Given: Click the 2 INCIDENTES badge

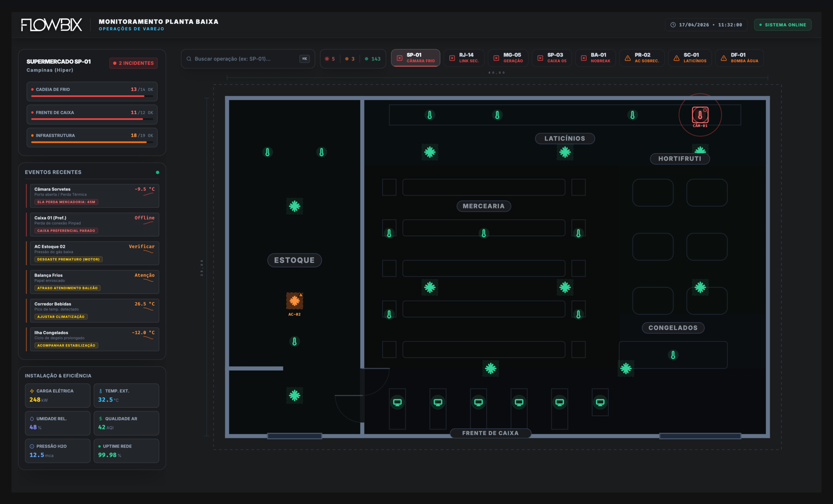Looking at the screenshot, I should click(133, 63).
